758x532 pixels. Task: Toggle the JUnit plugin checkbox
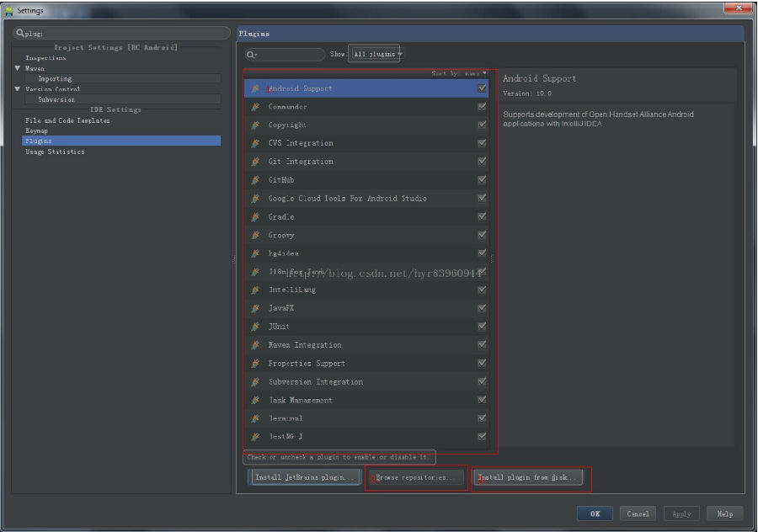point(482,326)
